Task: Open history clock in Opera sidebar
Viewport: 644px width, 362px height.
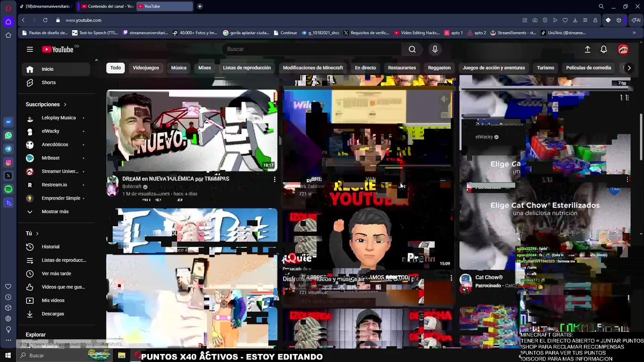Action: tap(8, 297)
